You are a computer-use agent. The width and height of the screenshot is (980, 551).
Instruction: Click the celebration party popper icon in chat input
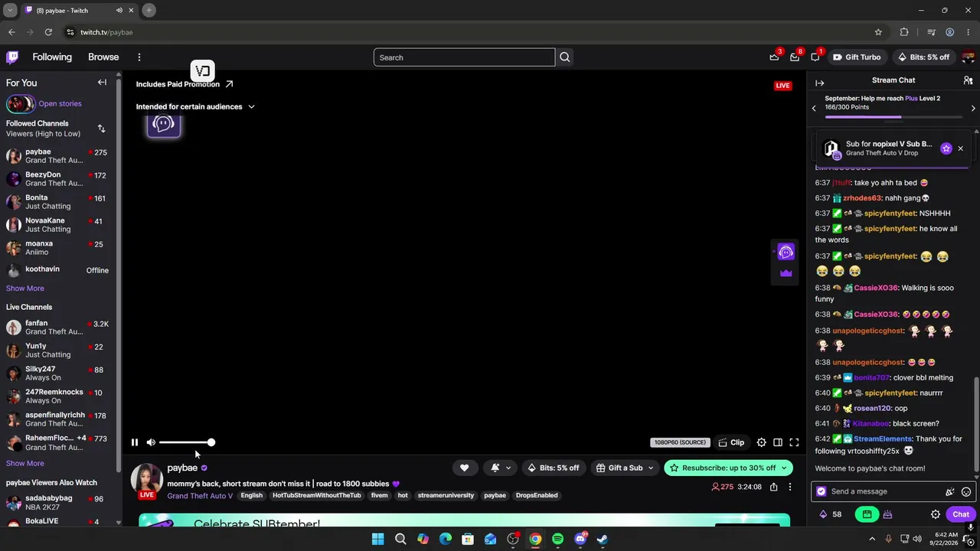tap(949, 492)
